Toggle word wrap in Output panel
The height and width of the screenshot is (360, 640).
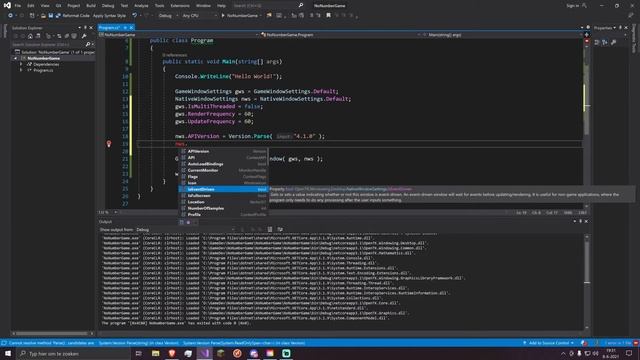(x=280, y=229)
